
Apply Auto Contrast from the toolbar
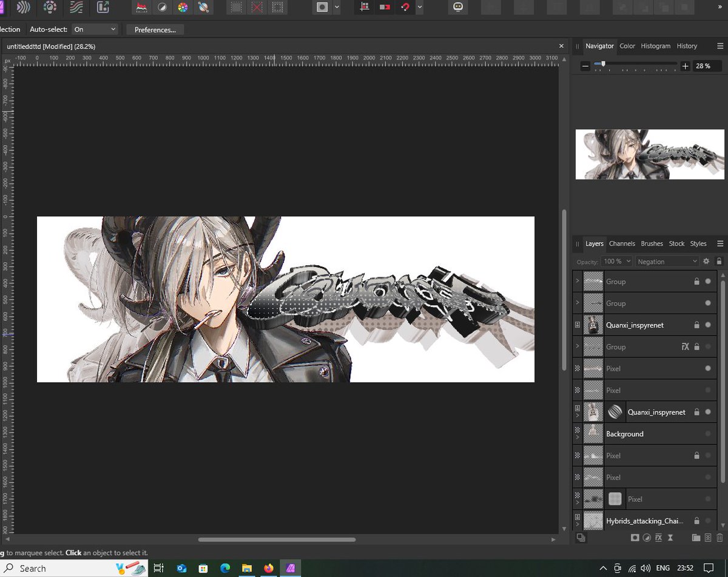point(162,7)
